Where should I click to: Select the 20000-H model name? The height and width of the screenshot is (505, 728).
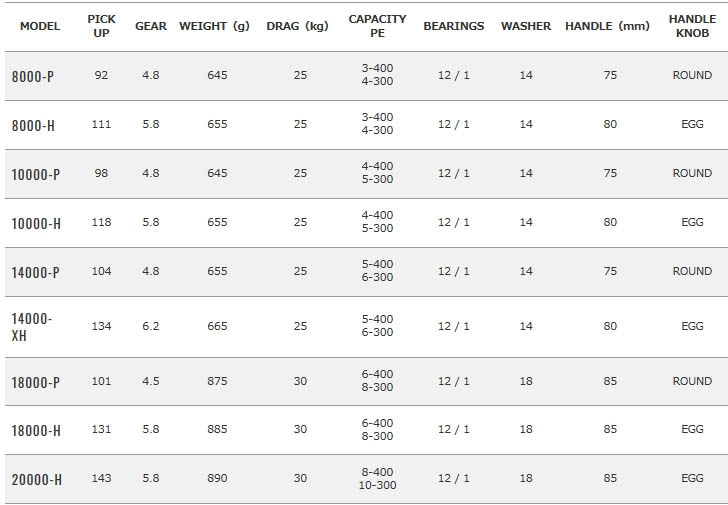click(37, 479)
